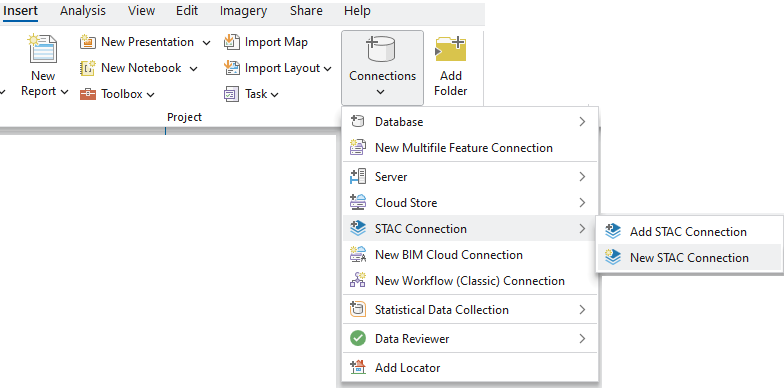Switch to the Analysis tab
This screenshot has width=784, height=388.
tap(83, 11)
